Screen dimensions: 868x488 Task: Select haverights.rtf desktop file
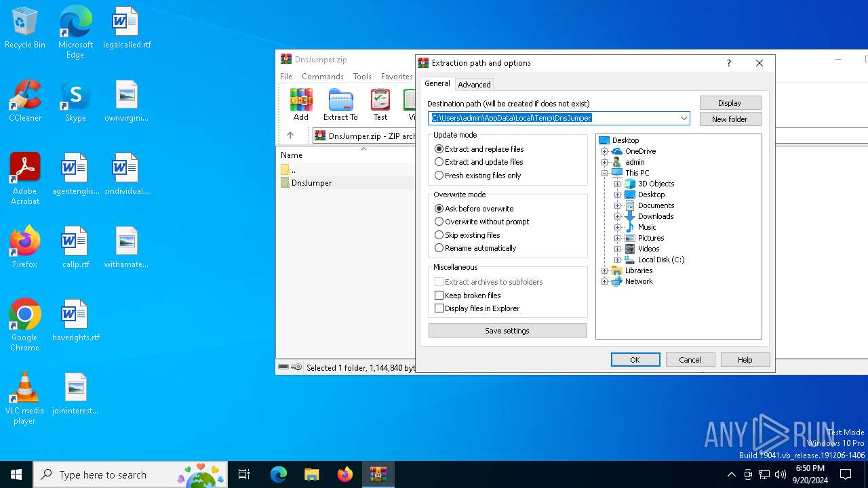(x=75, y=321)
